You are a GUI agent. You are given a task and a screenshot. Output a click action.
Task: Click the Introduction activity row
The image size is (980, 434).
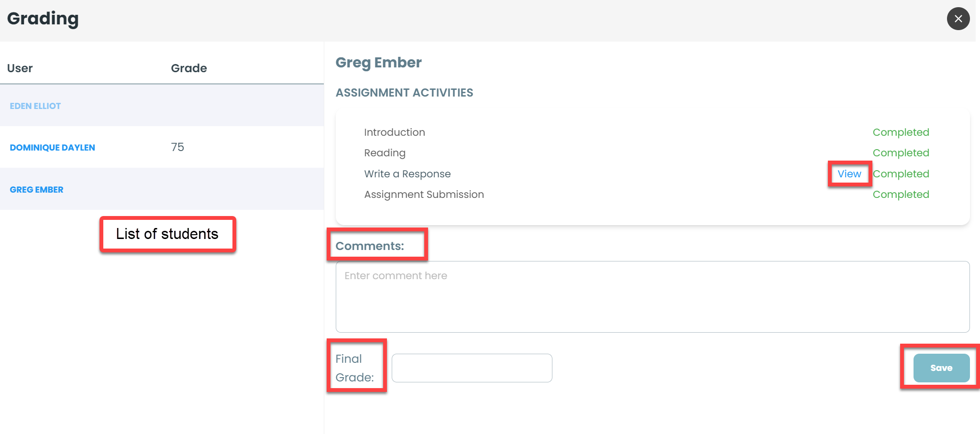(647, 132)
